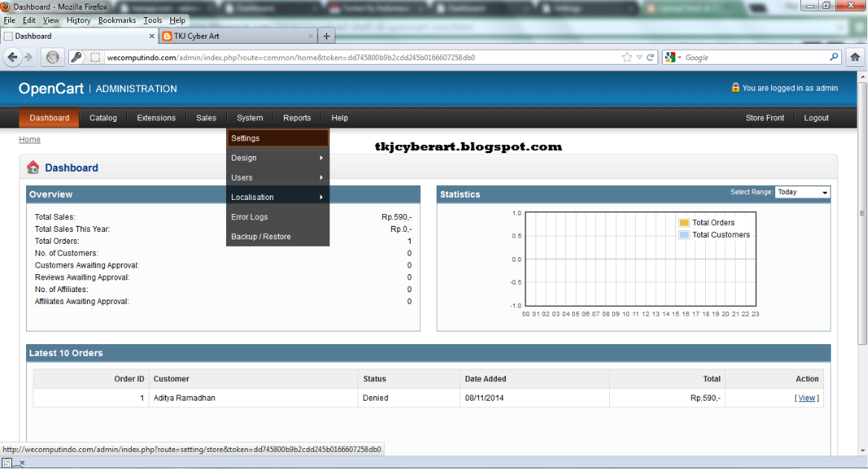Viewport: 868px width, 469px height.
Task: Click the Total Customers legend swatch
Action: pyautogui.click(x=684, y=235)
